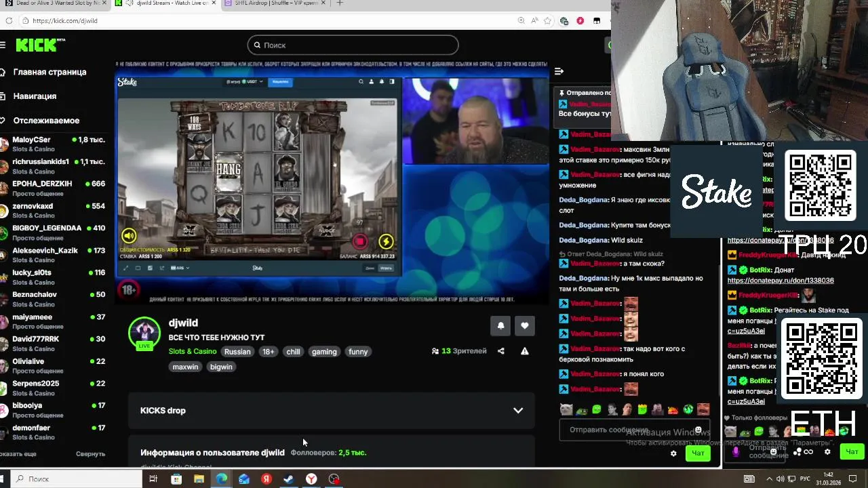Open the ARS currency selector below slot

tap(179, 268)
